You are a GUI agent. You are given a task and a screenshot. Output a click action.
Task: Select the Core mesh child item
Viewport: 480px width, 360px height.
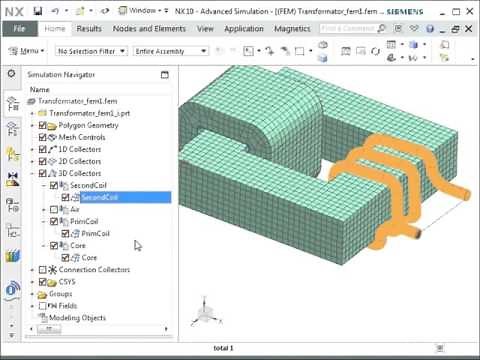point(89,258)
